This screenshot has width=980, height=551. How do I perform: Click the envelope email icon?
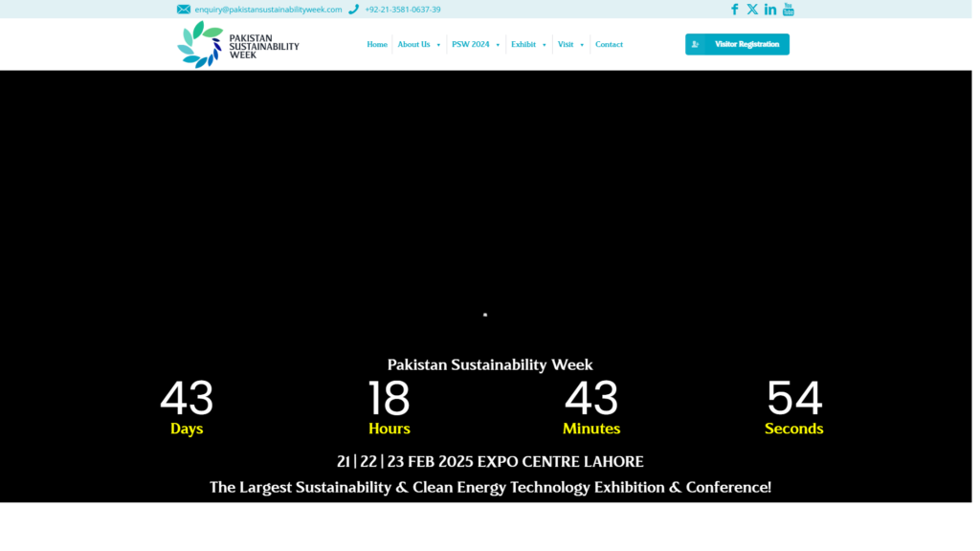tap(183, 10)
